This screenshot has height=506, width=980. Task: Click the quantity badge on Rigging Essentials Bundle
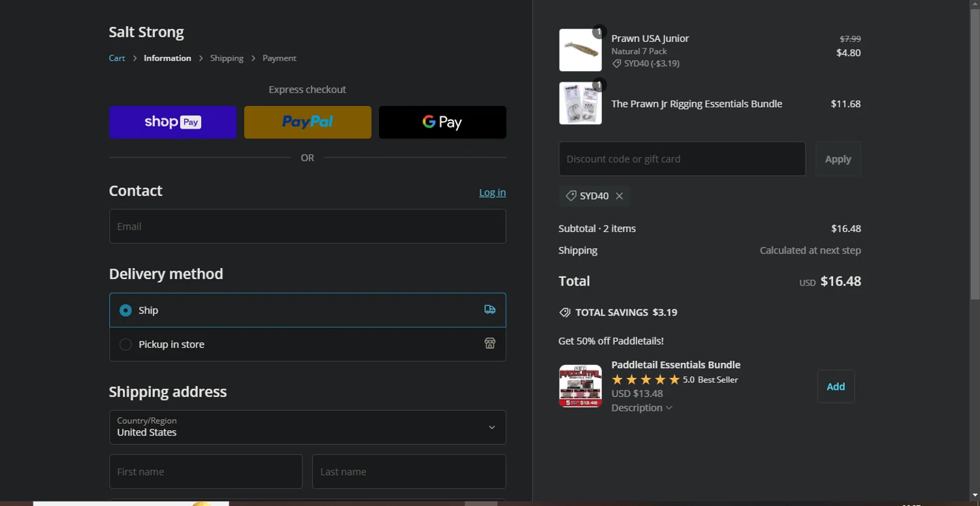pos(599,85)
